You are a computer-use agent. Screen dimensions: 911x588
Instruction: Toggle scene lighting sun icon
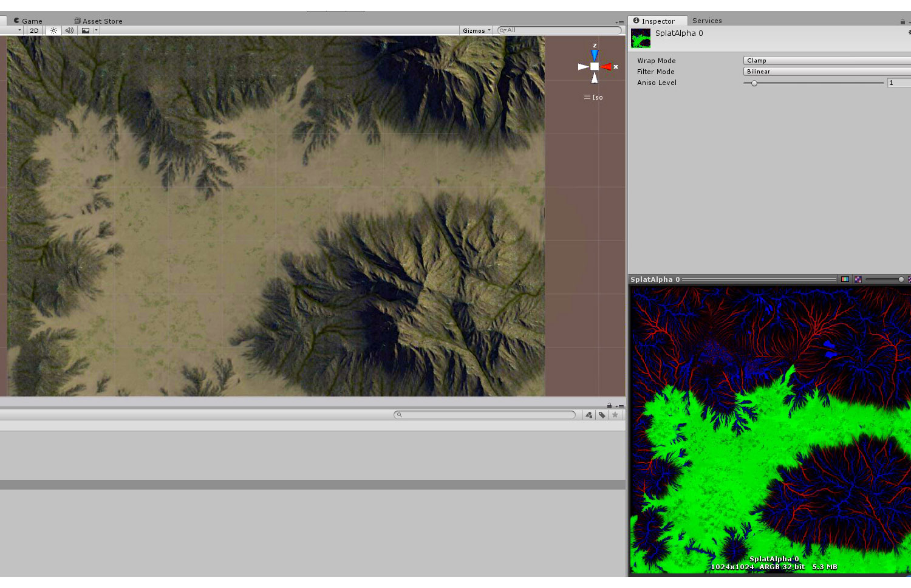53,30
